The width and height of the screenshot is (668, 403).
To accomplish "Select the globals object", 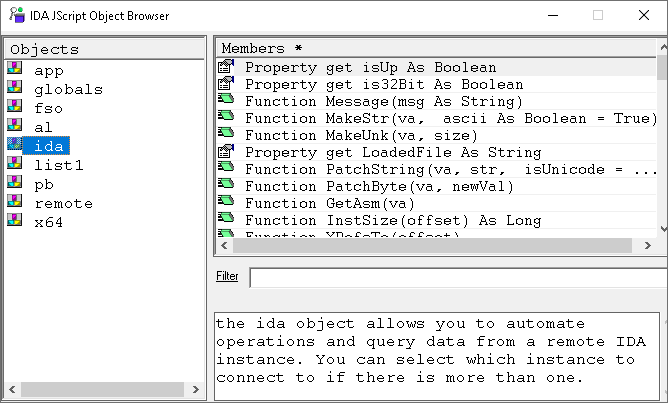I will [68, 89].
